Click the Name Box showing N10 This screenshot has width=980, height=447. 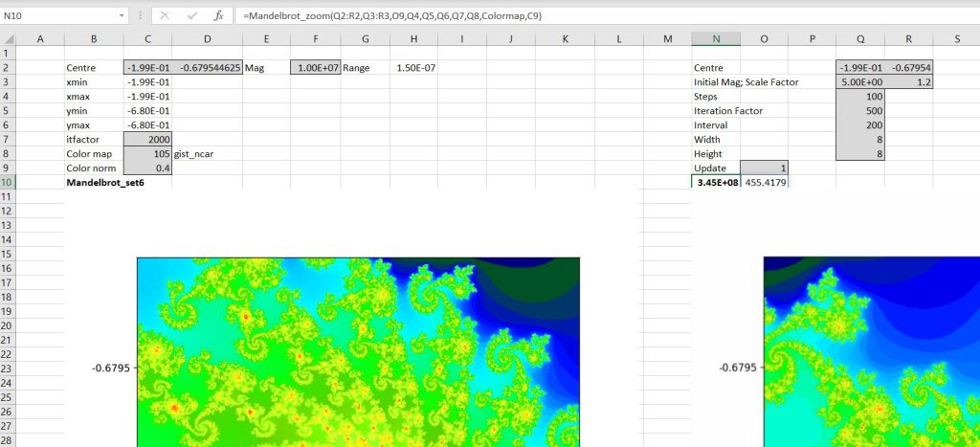[57, 16]
